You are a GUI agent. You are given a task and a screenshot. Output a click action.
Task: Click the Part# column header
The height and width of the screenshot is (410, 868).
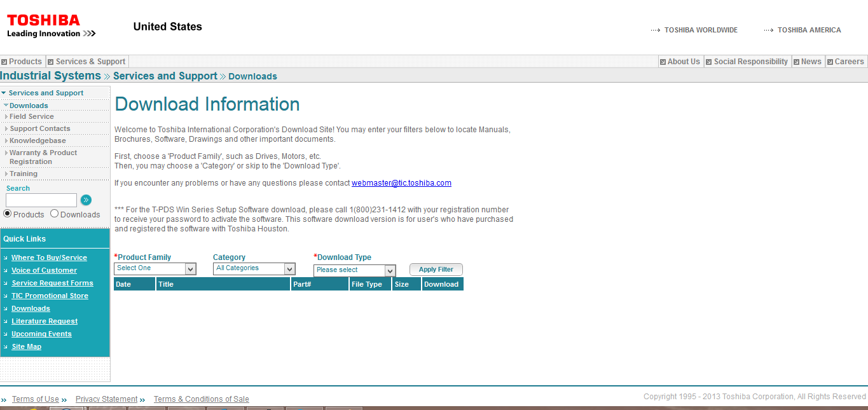click(x=320, y=284)
